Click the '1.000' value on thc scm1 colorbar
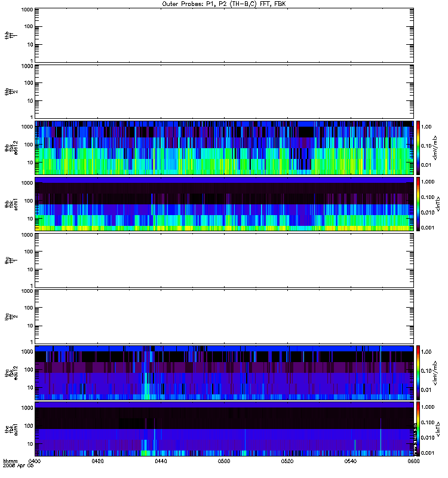 (x=428, y=407)
